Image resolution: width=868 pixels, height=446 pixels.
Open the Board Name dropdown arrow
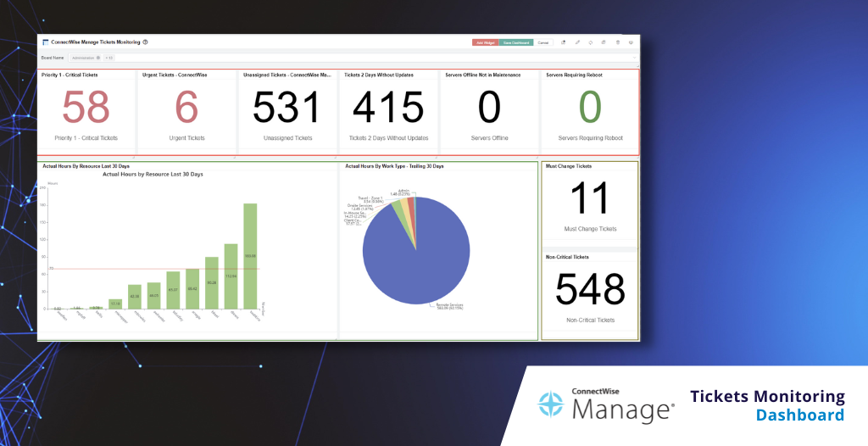[634, 58]
